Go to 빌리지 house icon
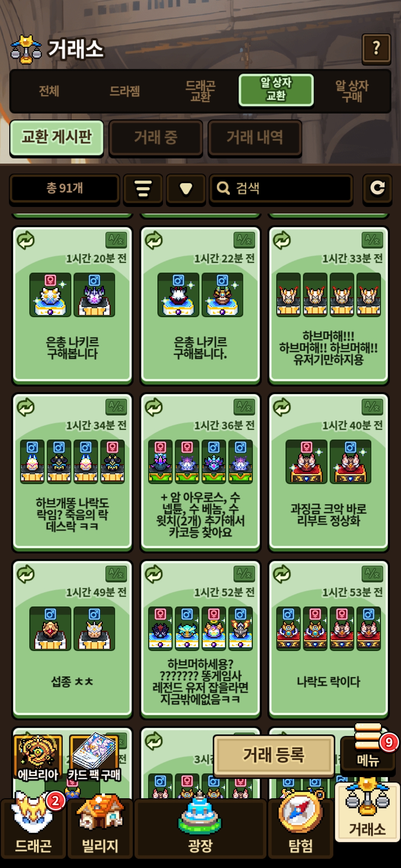Screen dimensions: 401x868 (x=100, y=827)
